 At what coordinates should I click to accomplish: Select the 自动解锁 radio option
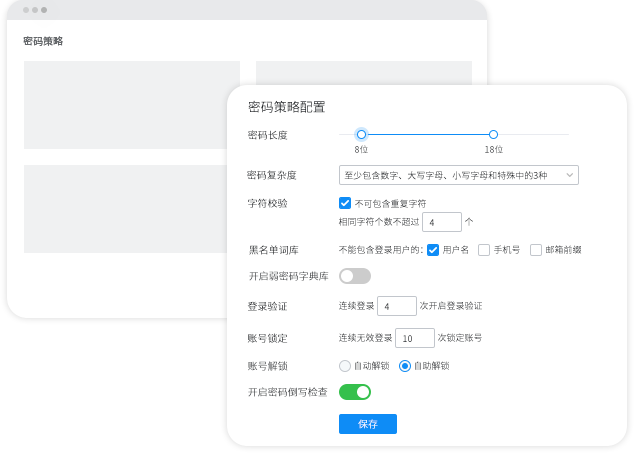click(345, 366)
